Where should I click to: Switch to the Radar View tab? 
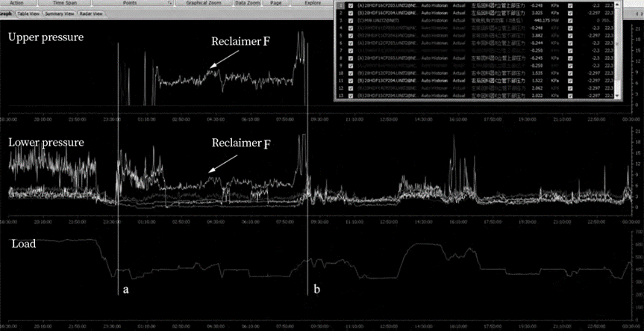pyautogui.click(x=91, y=13)
